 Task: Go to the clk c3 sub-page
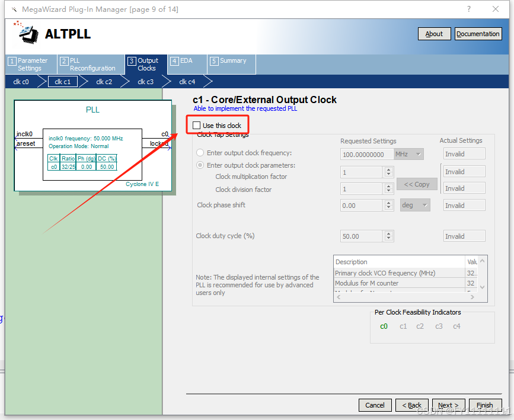[x=146, y=82]
